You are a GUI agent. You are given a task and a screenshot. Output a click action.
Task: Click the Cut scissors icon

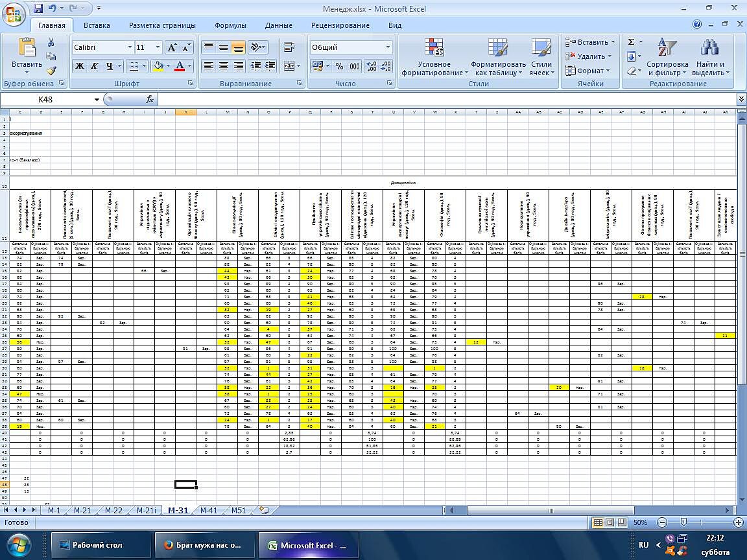51,43
